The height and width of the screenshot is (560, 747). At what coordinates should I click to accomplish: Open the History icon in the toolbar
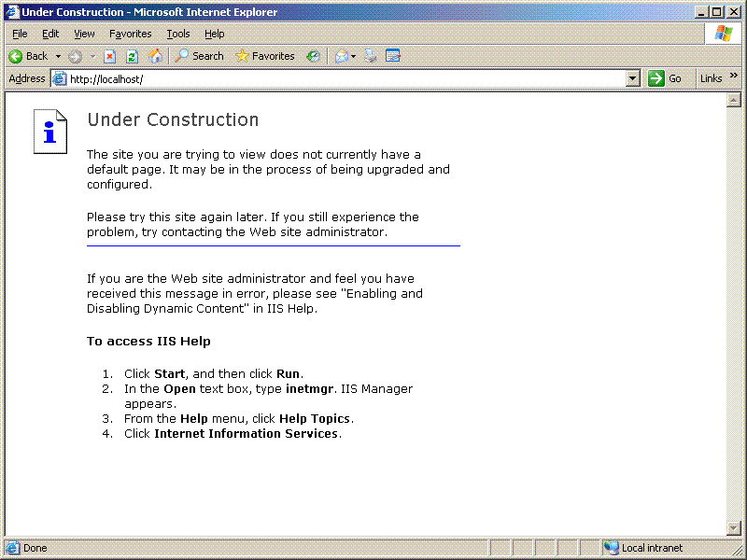[x=313, y=56]
